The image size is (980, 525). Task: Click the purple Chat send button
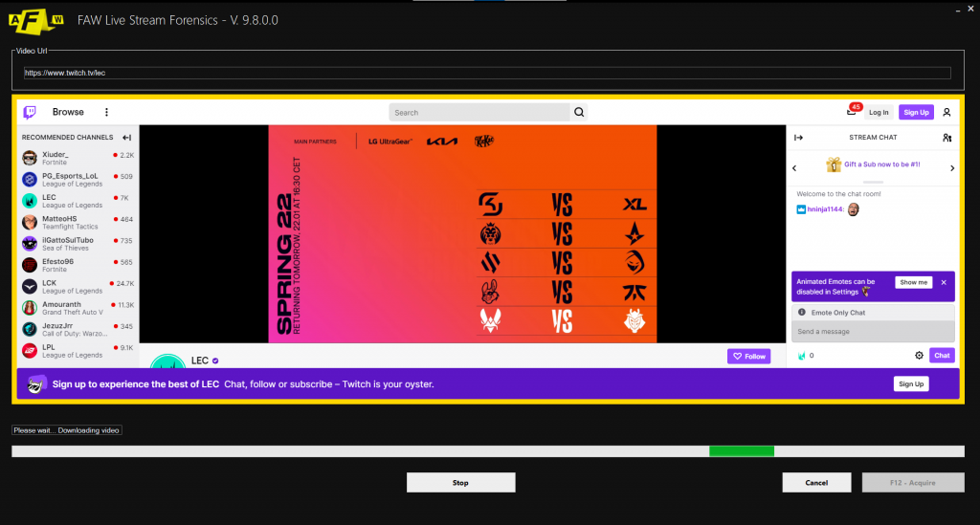tap(942, 355)
